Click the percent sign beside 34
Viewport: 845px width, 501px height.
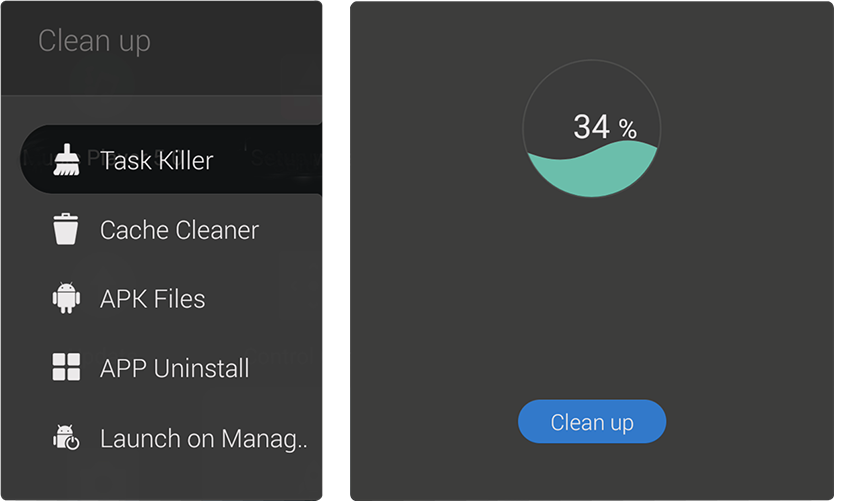pos(628,129)
